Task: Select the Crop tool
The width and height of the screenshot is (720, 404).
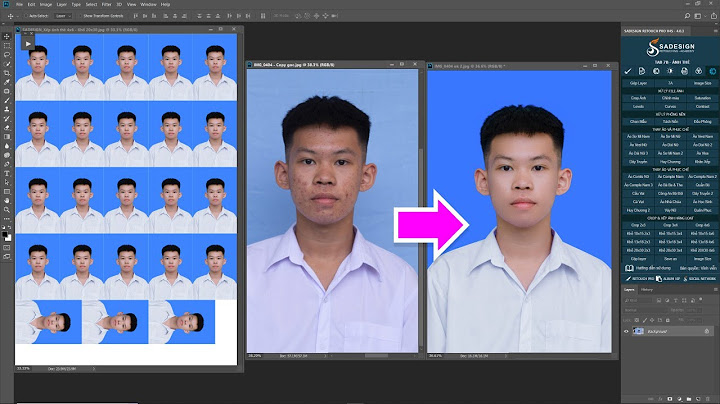Action: coord(6,73)
